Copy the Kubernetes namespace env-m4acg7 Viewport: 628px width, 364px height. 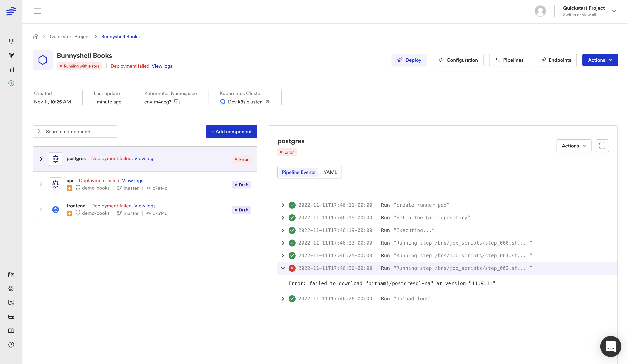(177, 102)
